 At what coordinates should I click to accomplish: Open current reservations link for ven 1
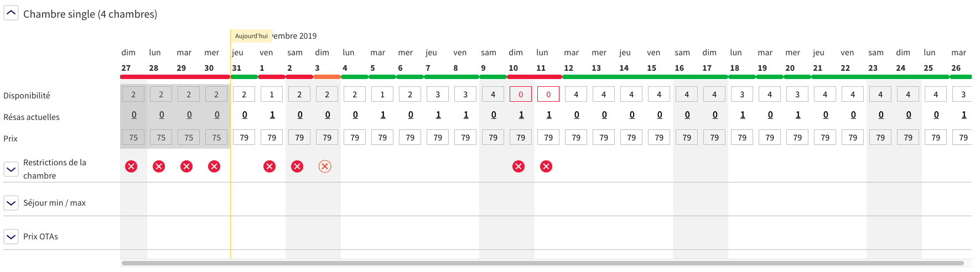(x=272, y=115)
